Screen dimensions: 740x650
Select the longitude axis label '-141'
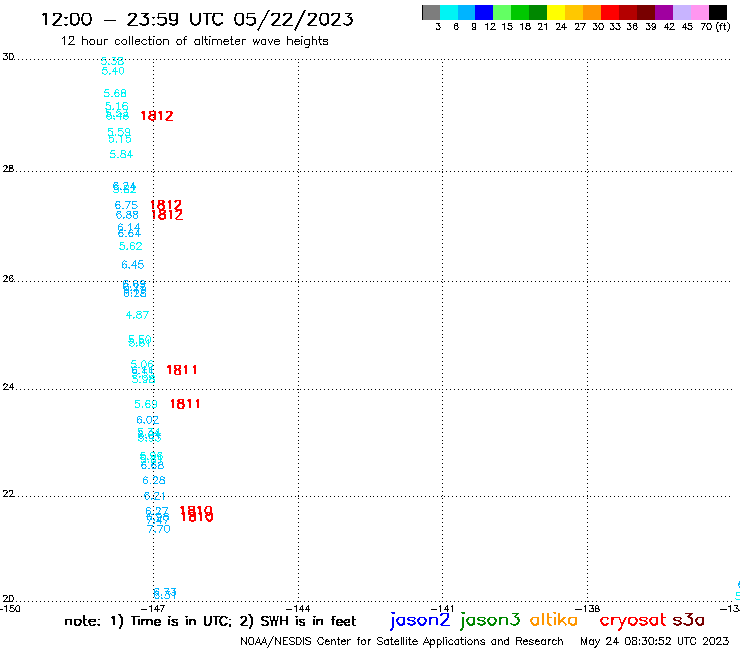coord(443,608)
